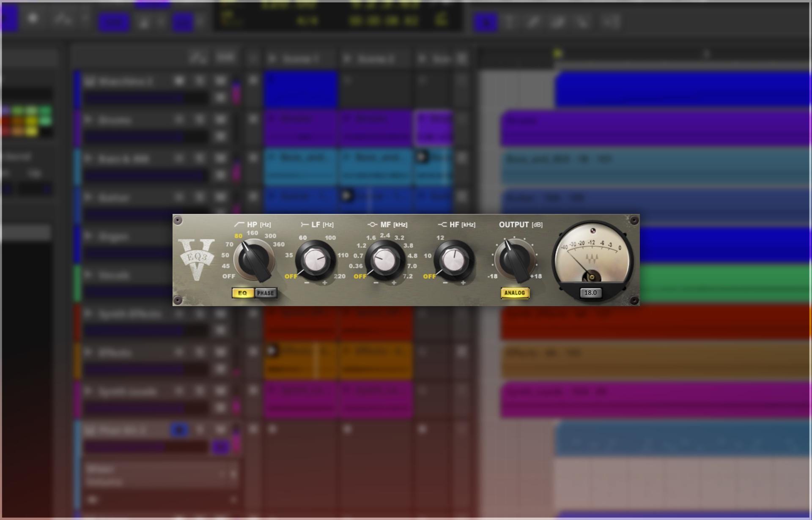Click the HF high-shelf shape icon
This screenshot has width=812, height=520.
(x=442, y=224)
